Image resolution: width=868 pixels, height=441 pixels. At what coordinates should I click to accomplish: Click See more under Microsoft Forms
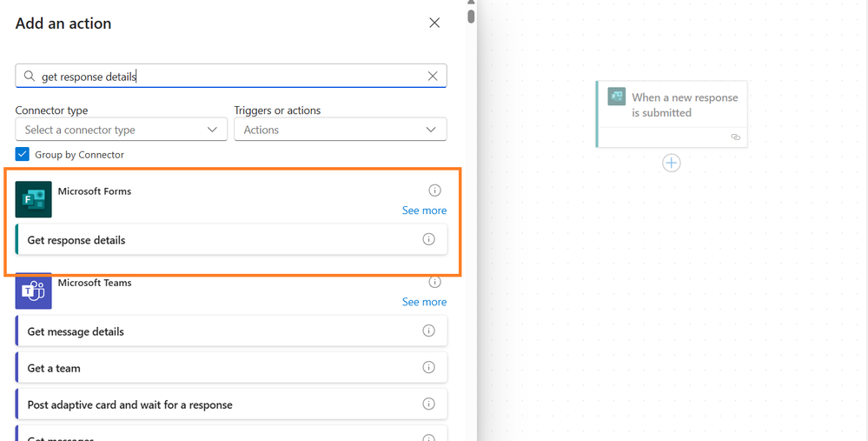[424, 210]
